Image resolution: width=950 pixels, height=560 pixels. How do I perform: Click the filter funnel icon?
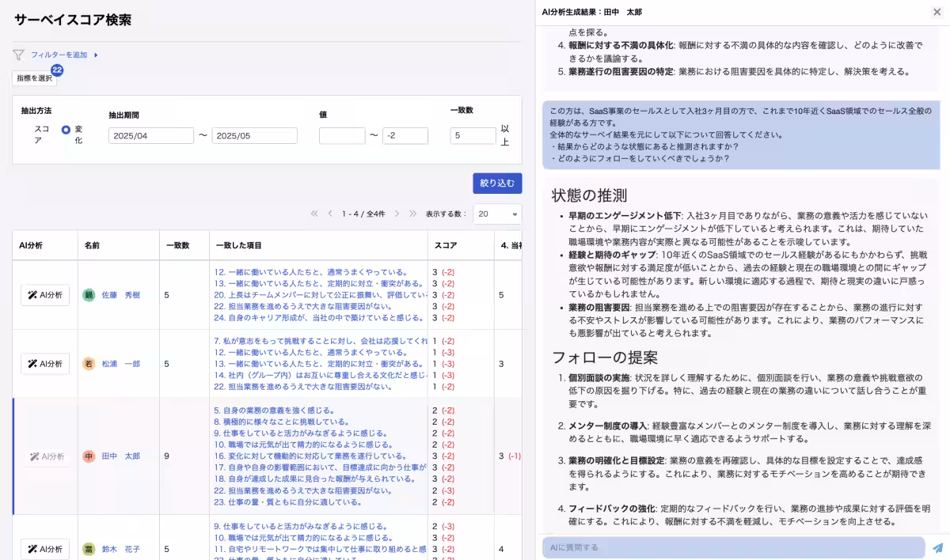pyautogui.click(x=17, y=55)
